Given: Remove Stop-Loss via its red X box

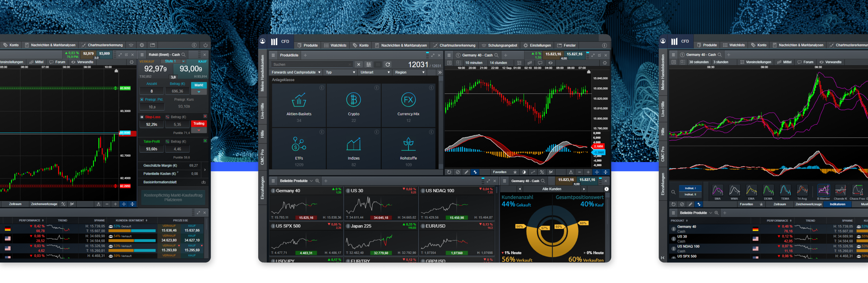Looking at the screenshot, I should (x=205, y=116).
